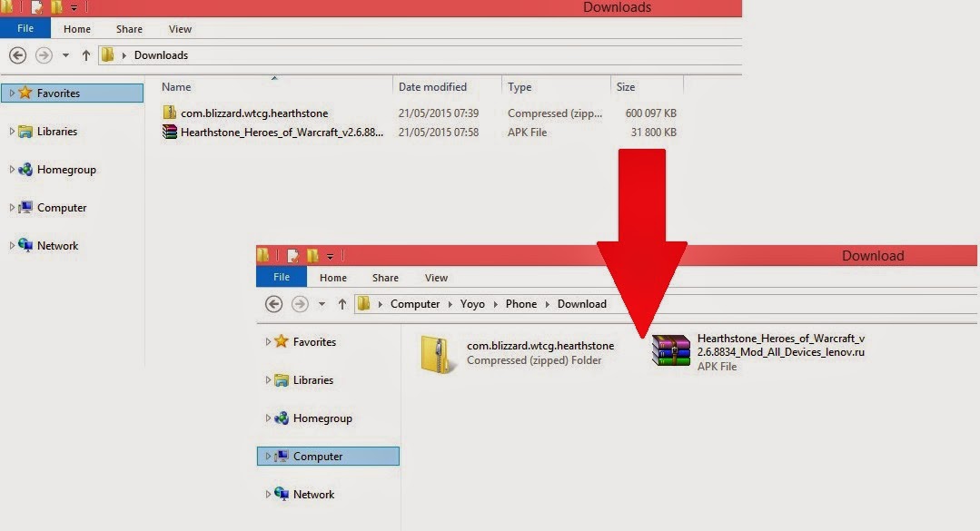Select com.blizzard.wtcg.hearthstone name in Download window
Screen dimensions: 980x531
point(540,346)
